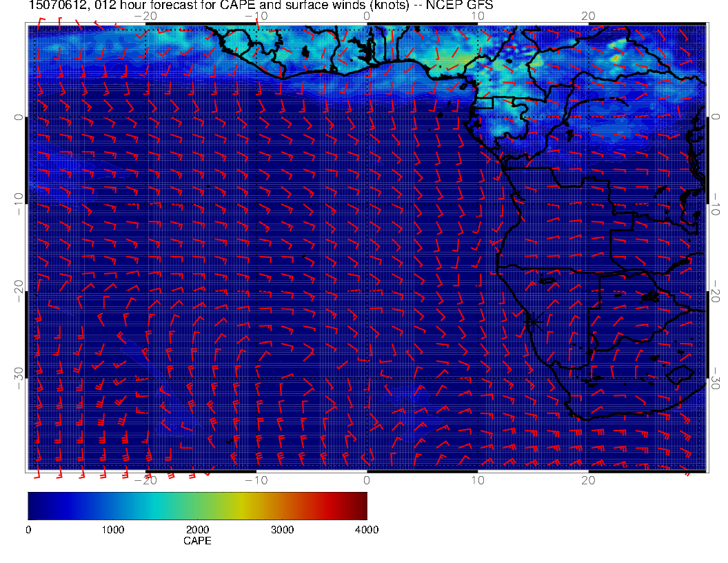728x563 pixels.
Task: Click the "0" longitude label on the top axis
Action: [x=367, y=17]
